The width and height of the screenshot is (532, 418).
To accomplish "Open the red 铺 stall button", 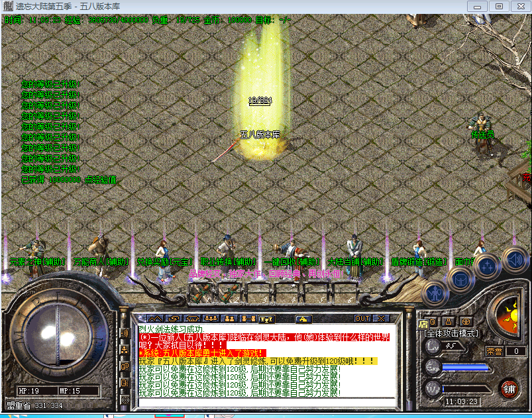I will tap(509, 389).
